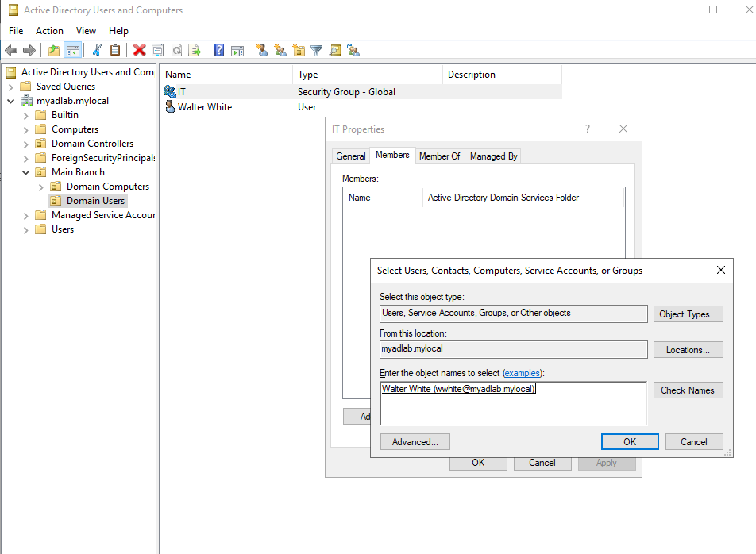This screenshot has width=756, height=554.
Task: Click the Export List toolbar icon
Action: click(x=194, y=51)
